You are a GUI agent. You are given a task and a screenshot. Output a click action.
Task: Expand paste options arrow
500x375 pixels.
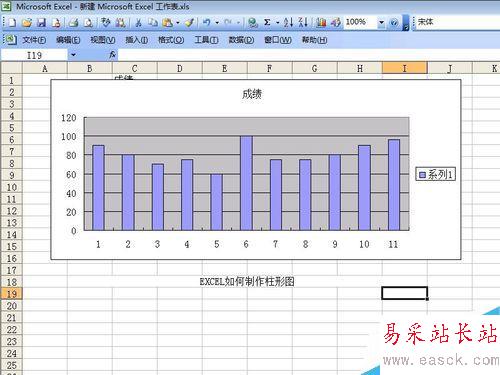point(178,22)
